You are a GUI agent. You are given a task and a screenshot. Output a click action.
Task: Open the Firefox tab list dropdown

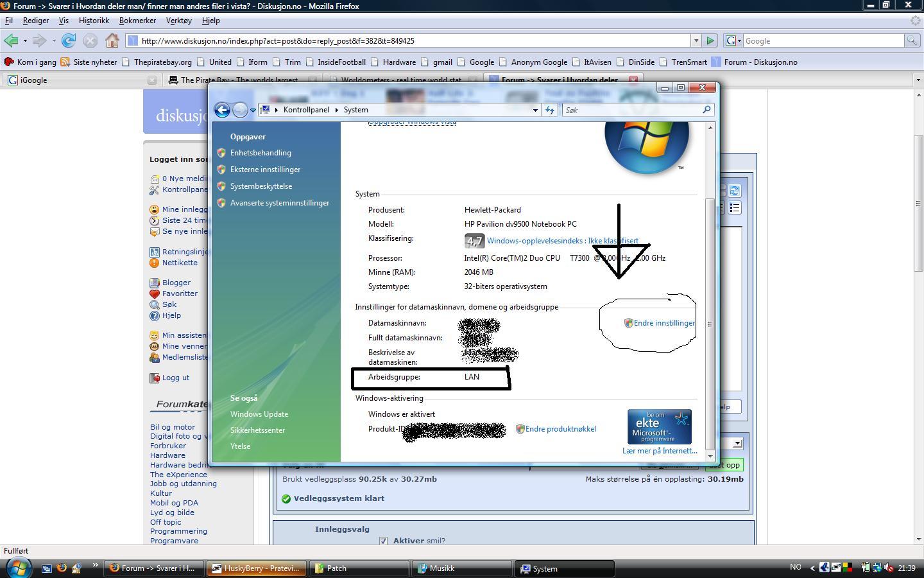coord(918,80)
